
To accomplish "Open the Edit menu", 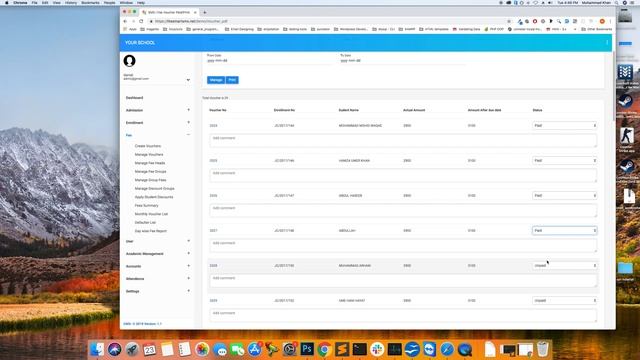I will click(x=45, y=2).
